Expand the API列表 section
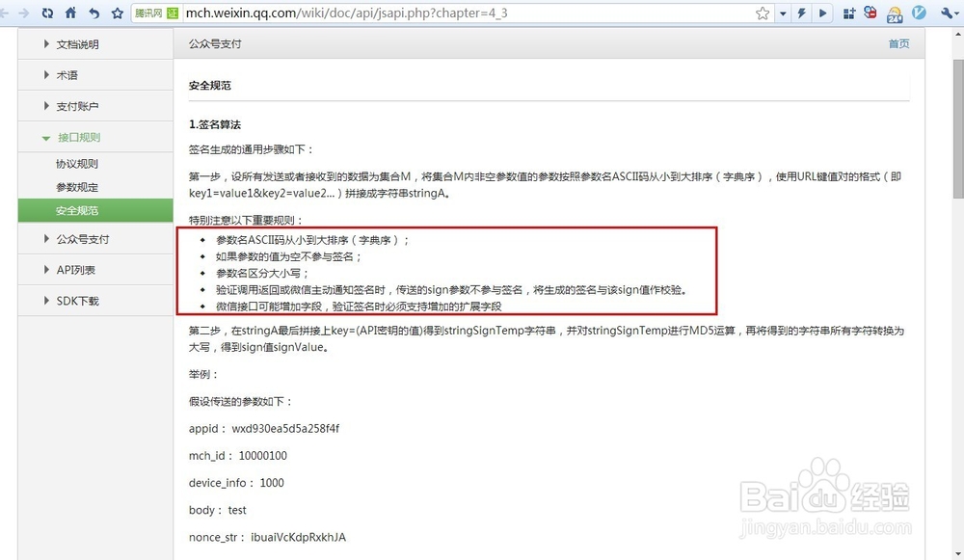The width and height of the screenshot is (964, 560). [95, 270]
